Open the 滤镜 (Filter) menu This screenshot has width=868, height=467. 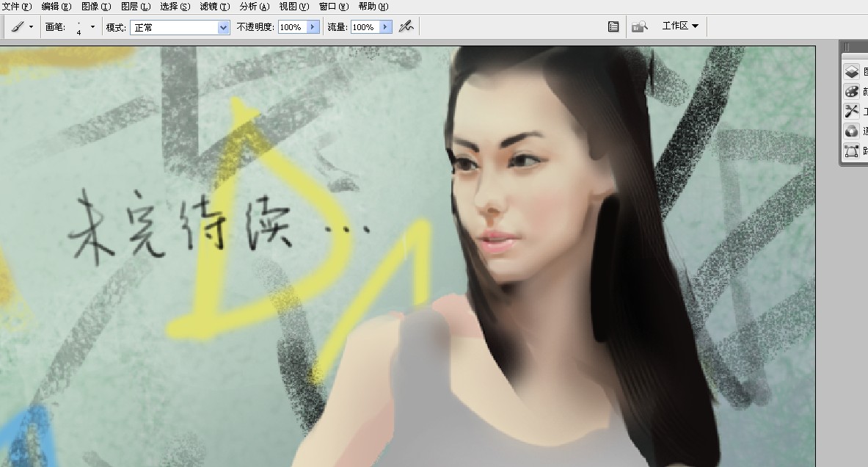[215, 7]
